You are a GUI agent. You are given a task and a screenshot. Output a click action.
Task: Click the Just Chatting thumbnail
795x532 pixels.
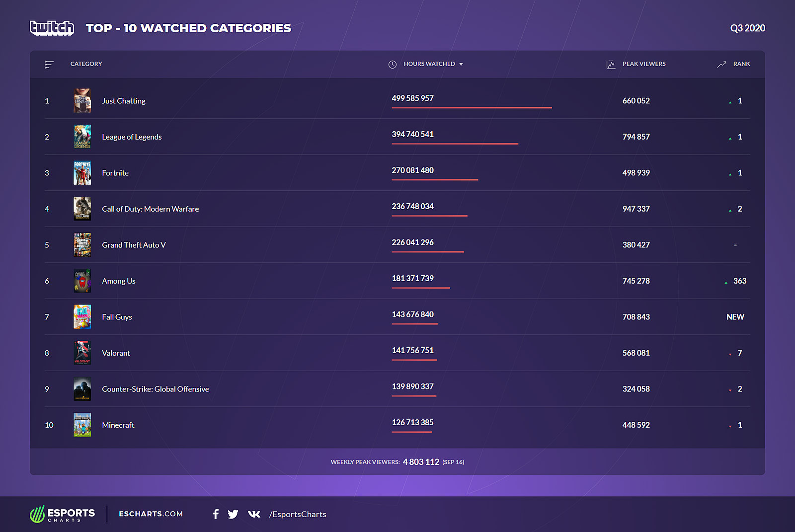click(x=82, y=101)
